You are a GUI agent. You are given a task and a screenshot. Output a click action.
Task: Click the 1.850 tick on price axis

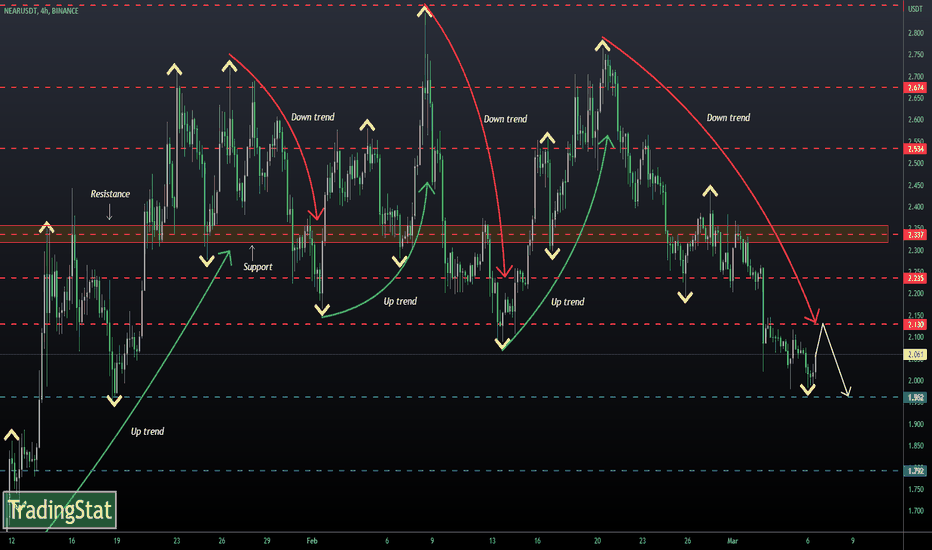point(916,446)
